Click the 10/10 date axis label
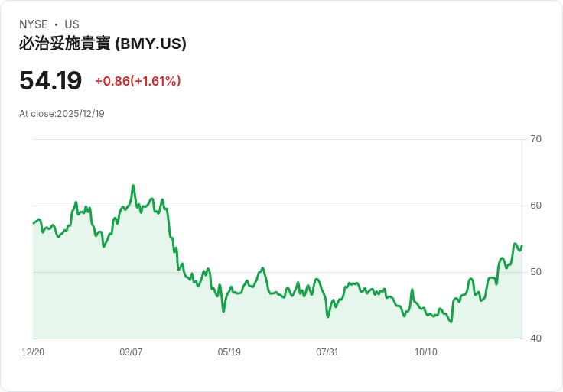 (x=426, y=352)
